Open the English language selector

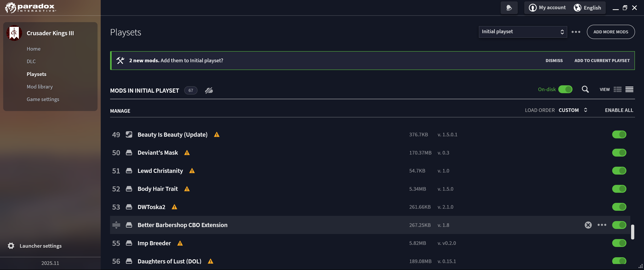(x=587, y=8)
